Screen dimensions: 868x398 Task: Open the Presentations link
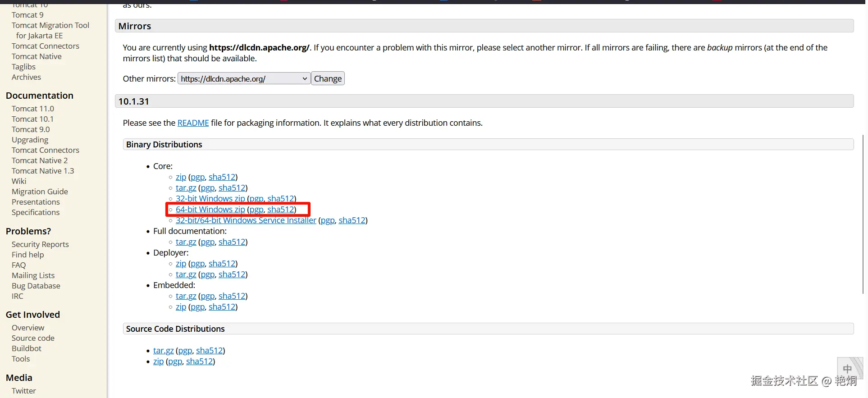[36, 202]
